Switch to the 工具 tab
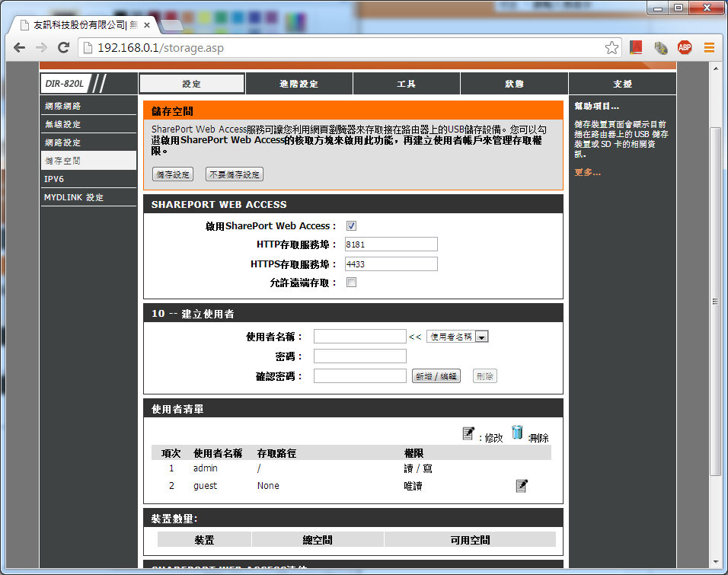This screenshot has width=728, height=575. click(x=407, y=84)
